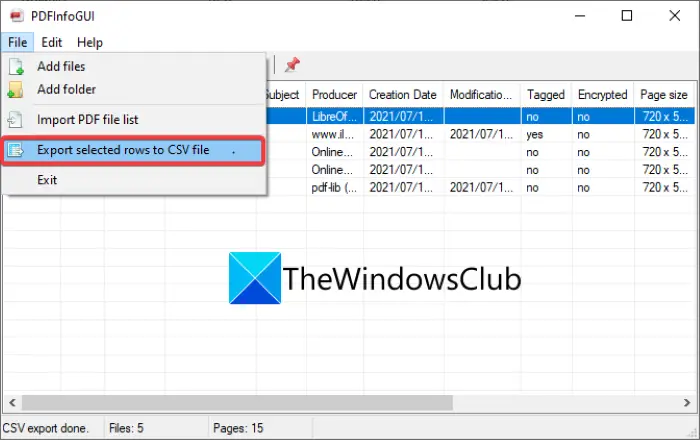Click the Export to CSV spreadsheet icon
Viewport: 700px width, 440px height.
[x=15, y=150]
